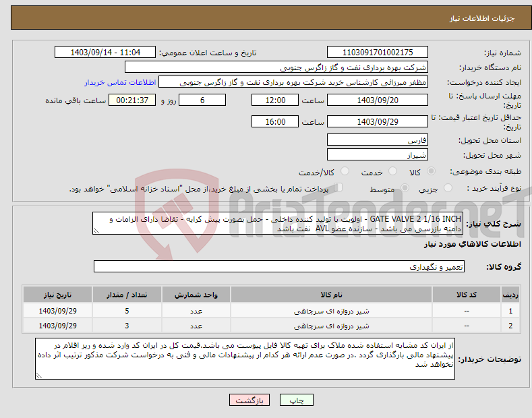Viewport: 532px width, 418px height.
Task: Click the گروه کالا label
Action: pos(504,267)
